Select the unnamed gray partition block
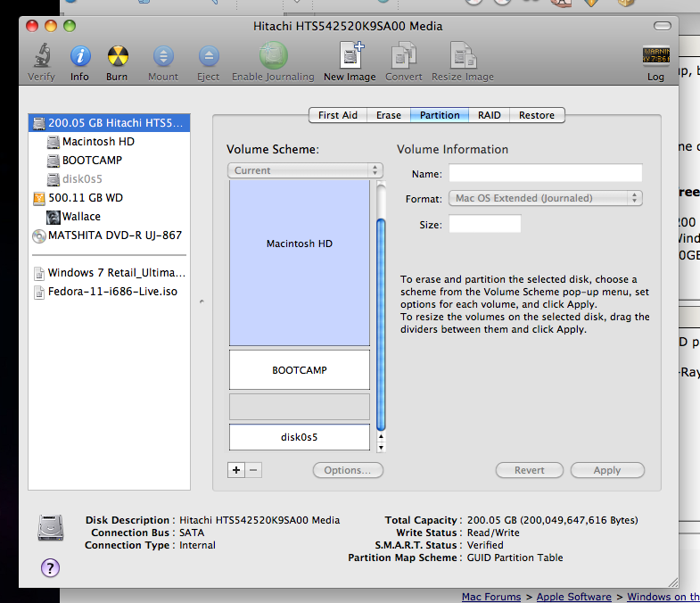The image size is (700, 603). click(300, 407)
